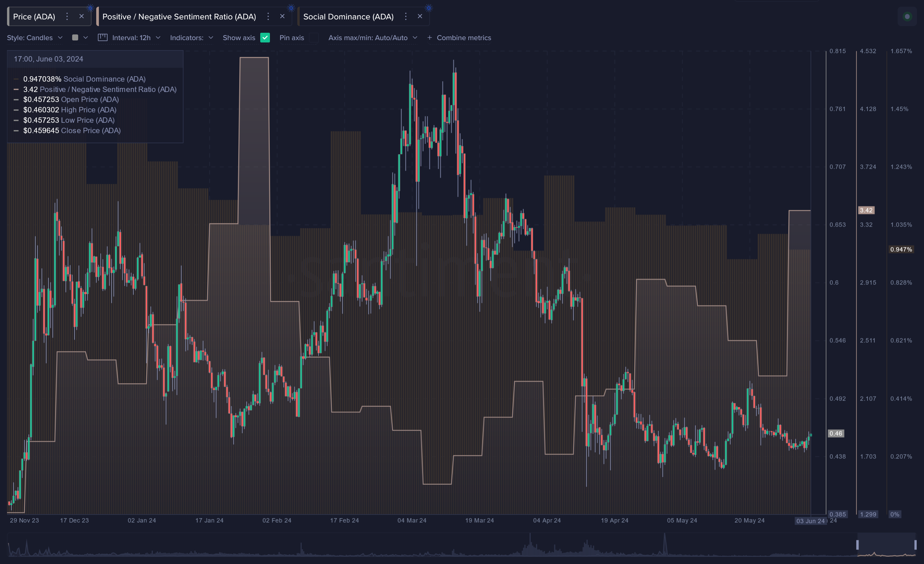Click the green status circle icon
Screen dimensions: 924x564
click(x=907, y=16)
